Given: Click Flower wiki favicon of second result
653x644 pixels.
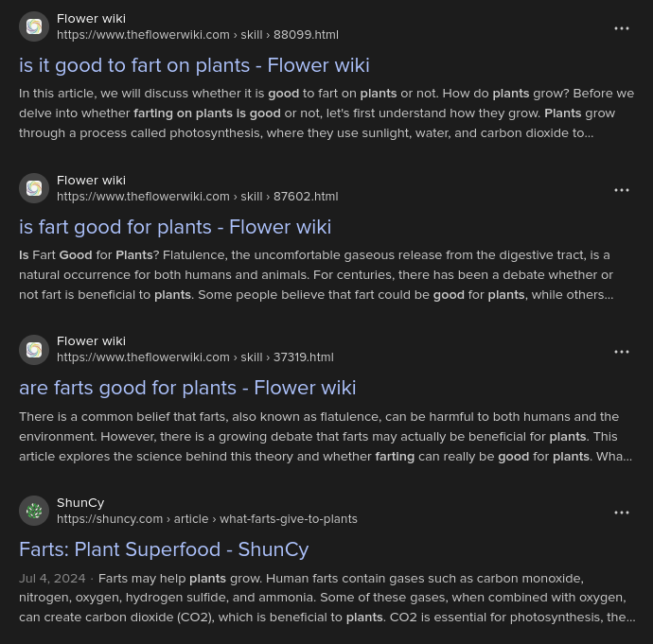Looking at the screenshot, I should tap(34, 188).
